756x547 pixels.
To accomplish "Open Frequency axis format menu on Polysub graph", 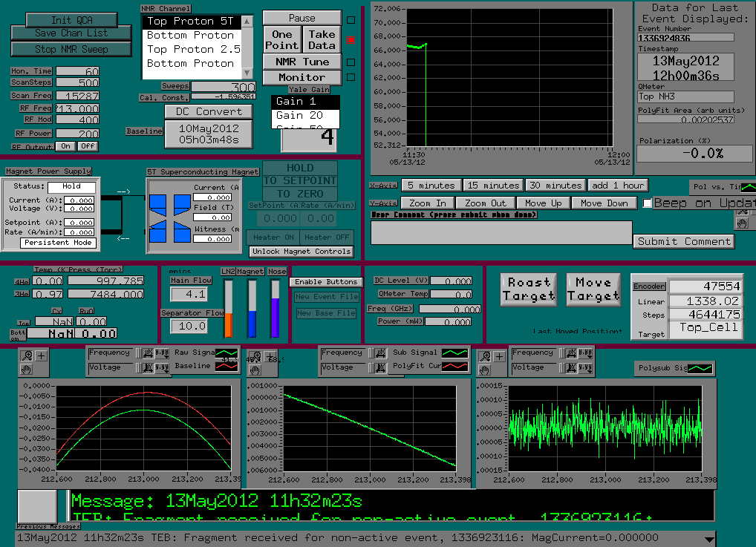I will 585,353.
